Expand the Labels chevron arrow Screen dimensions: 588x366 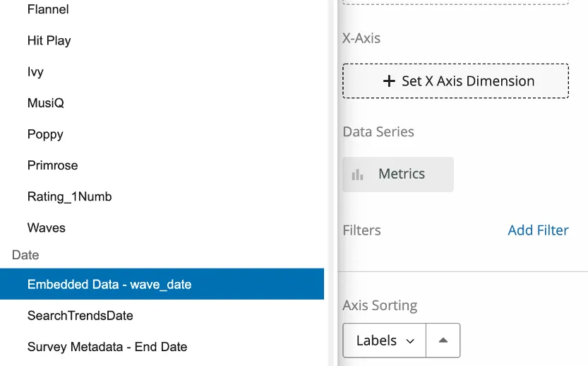(x=409, y=341)
